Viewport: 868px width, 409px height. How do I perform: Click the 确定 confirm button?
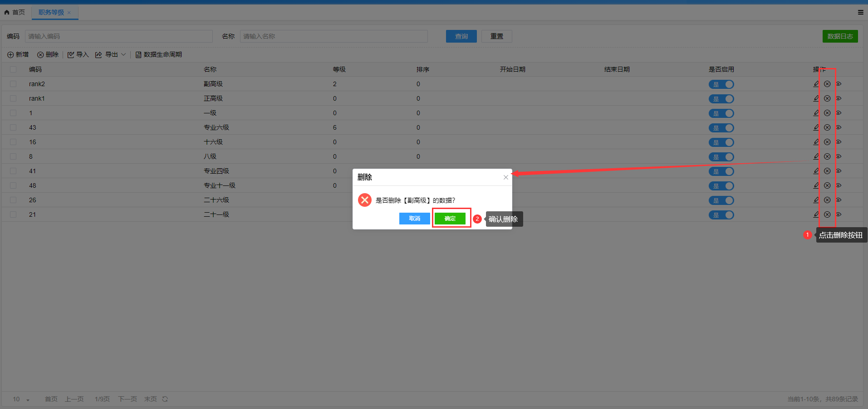[x=450, y=219]
